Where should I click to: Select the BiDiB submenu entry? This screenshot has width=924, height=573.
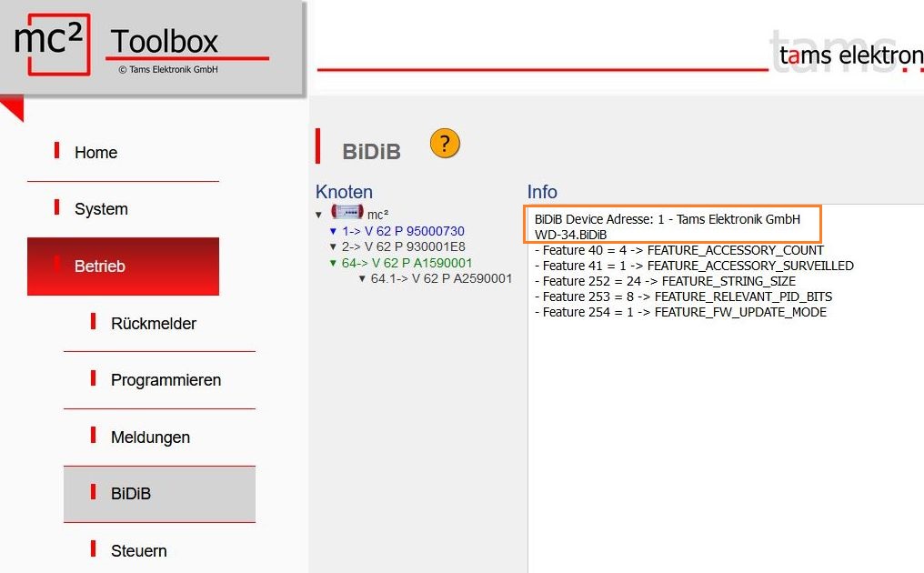point(131,494)
